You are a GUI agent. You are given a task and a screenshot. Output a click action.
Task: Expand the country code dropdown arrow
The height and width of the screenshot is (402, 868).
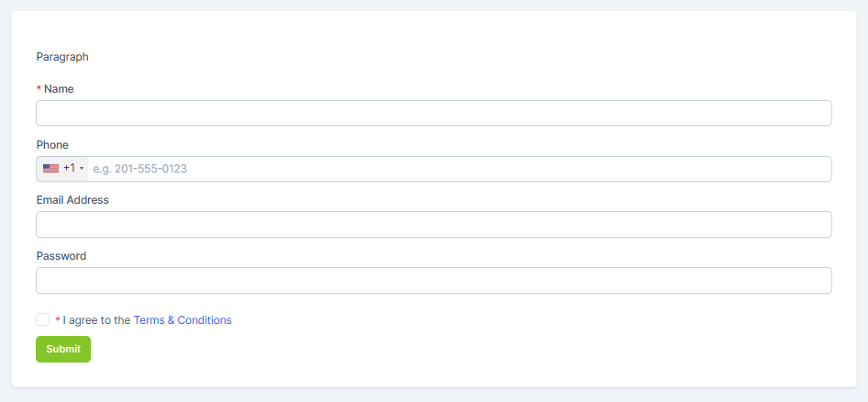coord(82,169)
